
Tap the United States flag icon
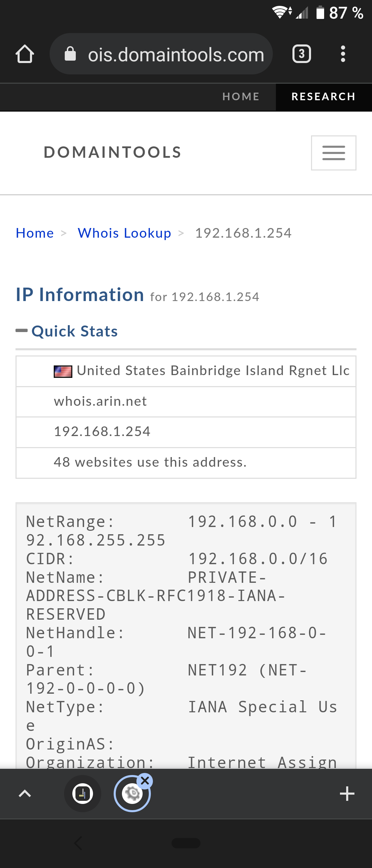(x=63, y=371)
